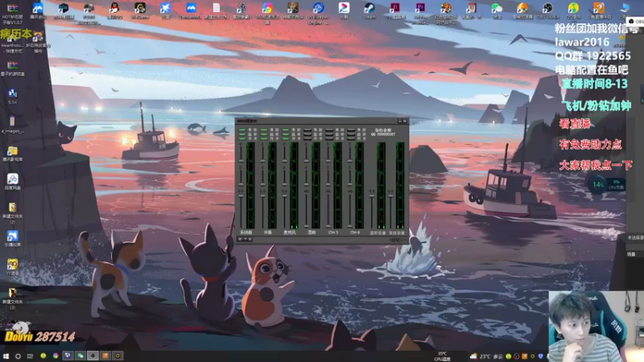Open the 腾讯影视库 folder icon
The height and width of the screenshot is (362, 644).
point(12,150)
